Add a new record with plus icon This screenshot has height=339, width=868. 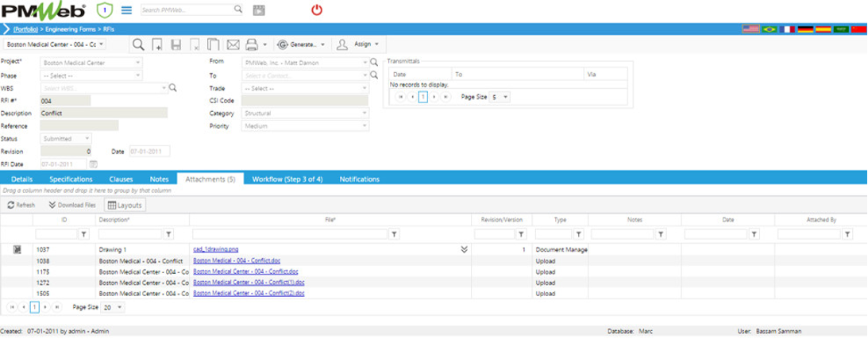157,45
